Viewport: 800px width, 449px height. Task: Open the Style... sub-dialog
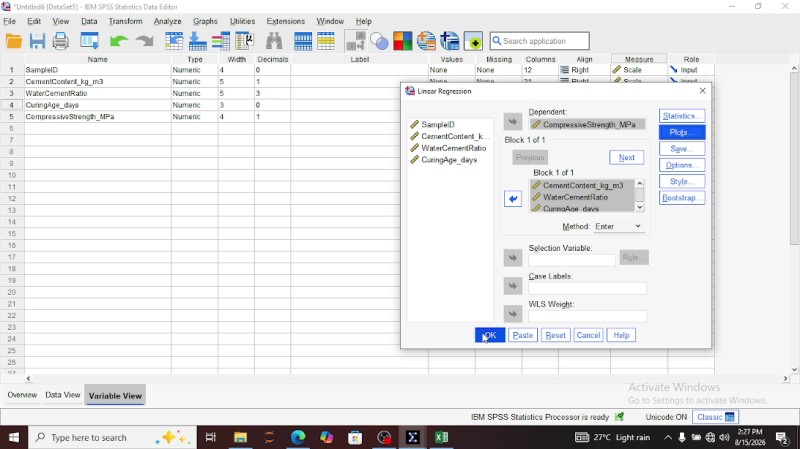682,181
